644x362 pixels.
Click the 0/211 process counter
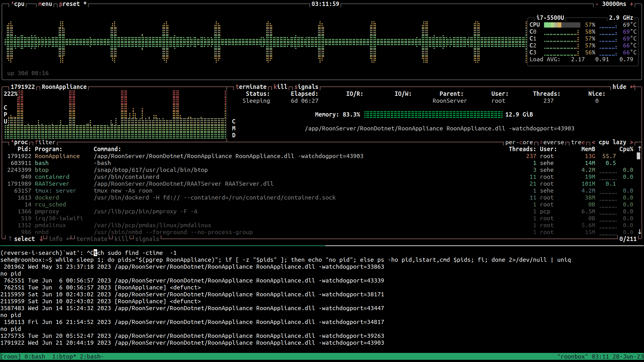coord(628,239)
